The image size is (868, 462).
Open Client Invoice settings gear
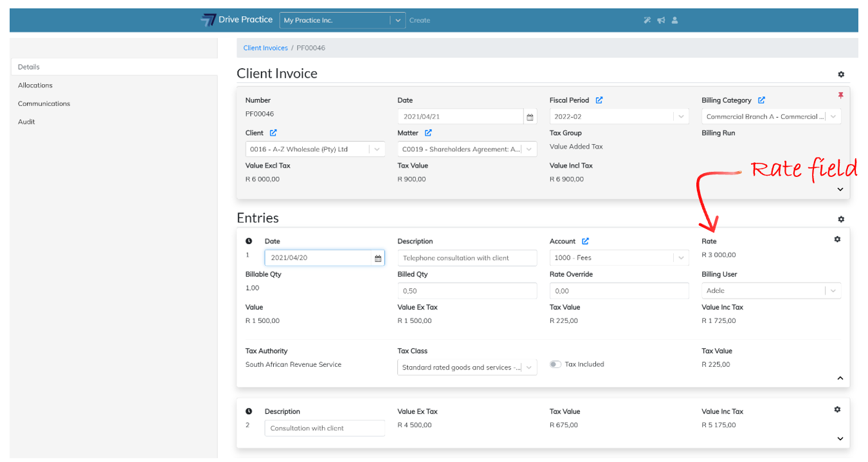pos(841,75)
